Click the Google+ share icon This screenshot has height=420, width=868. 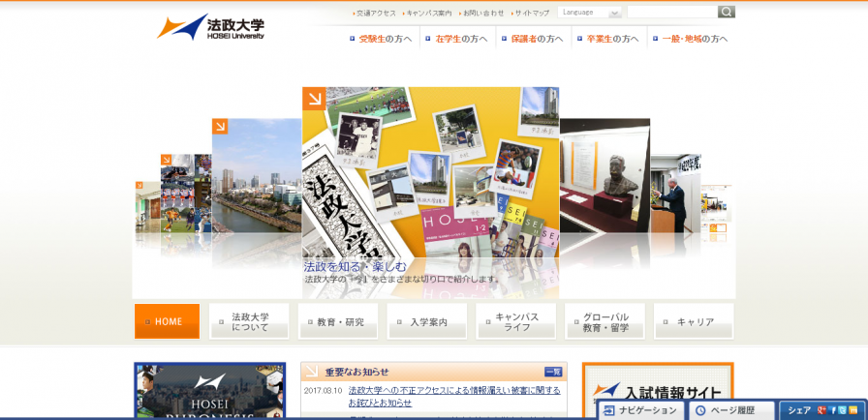[x=822, y=410]
